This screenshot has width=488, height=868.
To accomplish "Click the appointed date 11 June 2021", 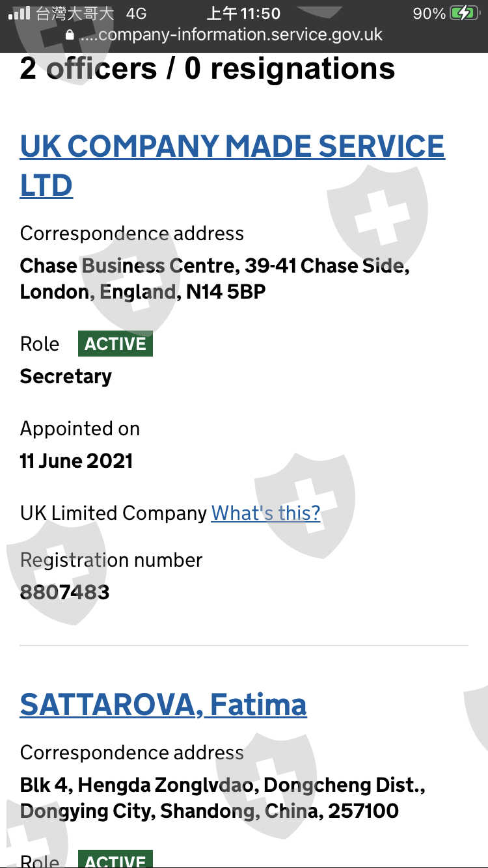I will 76,461.
